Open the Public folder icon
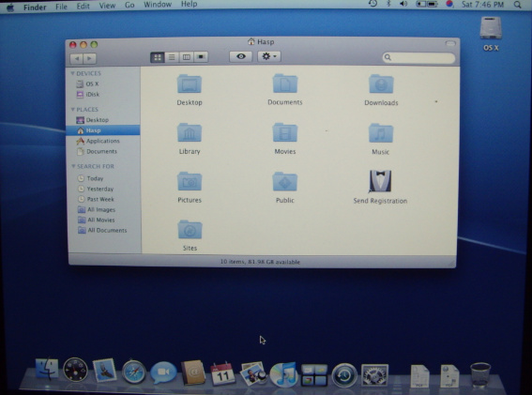This screenshot has height=395, width=532. [x=285, y=182]
